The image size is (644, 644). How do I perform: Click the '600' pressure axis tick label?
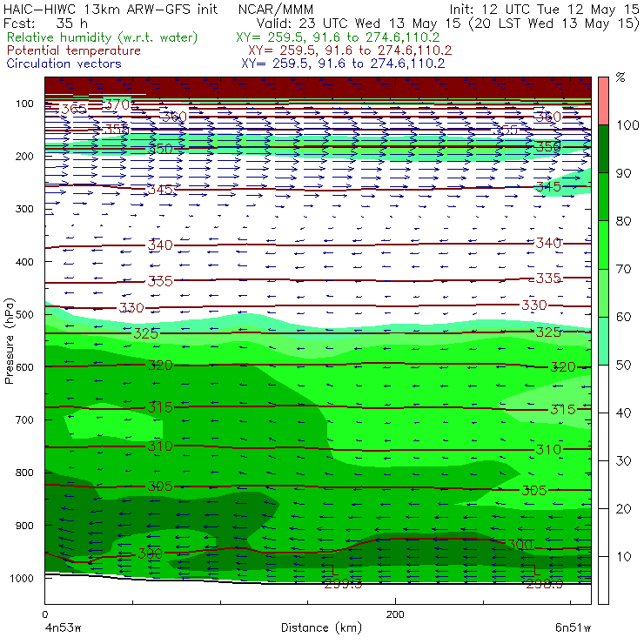(x=24, y=366)
